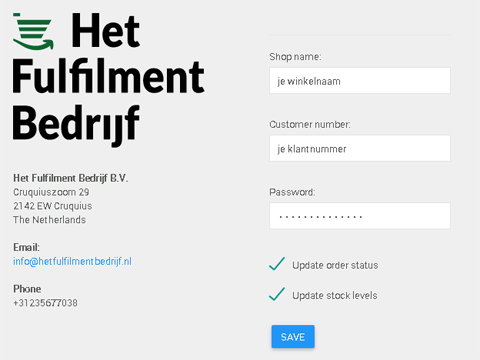Click the Het Fulfilment Bedrijf B.V. company name
Viewport: 480px width, 360px height.
coord(71,178)
